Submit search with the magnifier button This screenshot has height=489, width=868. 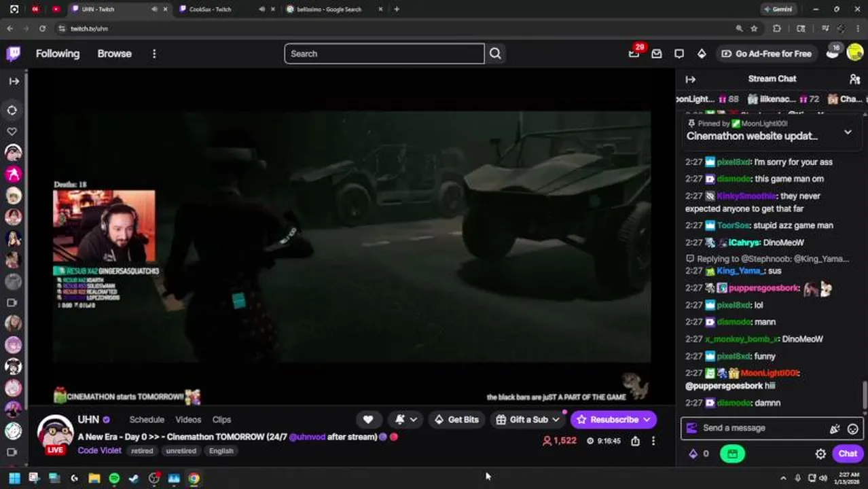point(495,54)
